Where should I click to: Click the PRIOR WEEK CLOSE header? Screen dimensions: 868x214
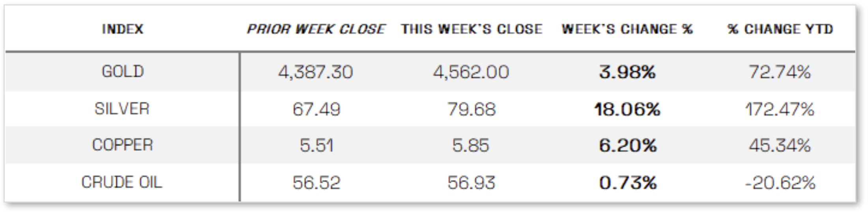click(316, 29)
